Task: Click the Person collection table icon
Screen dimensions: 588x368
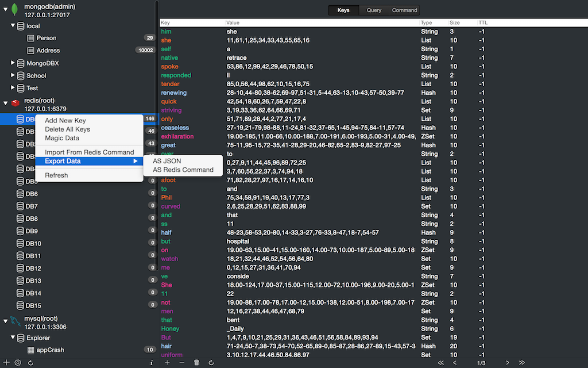Action: point(31,38)
